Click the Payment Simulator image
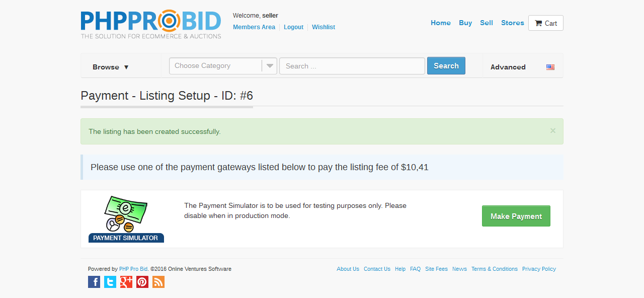644x298 pixels. (126, 219)
